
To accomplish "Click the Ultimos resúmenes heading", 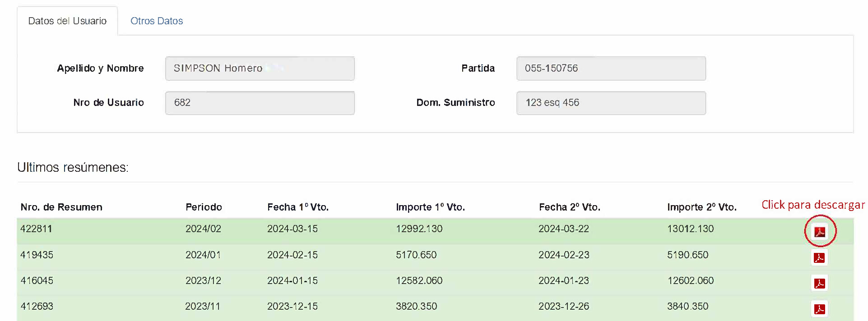I will click(x=73, y=167).
